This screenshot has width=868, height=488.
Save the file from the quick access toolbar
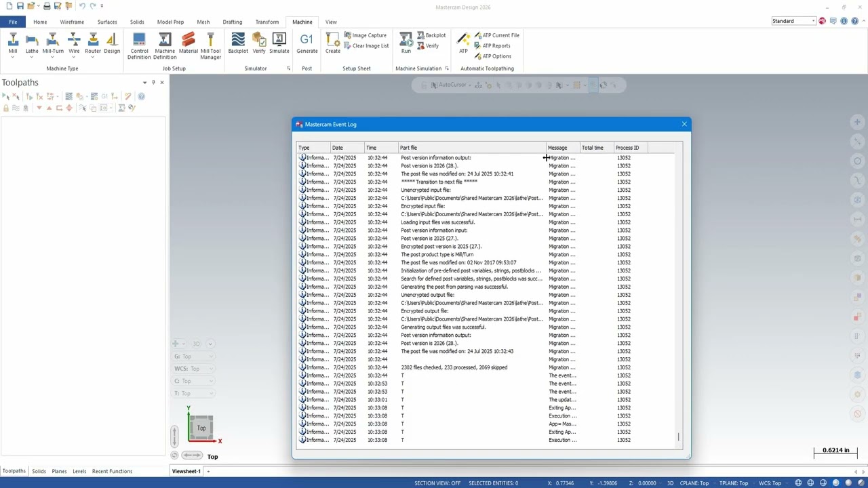pyautogui.click(x=20, y=6)
